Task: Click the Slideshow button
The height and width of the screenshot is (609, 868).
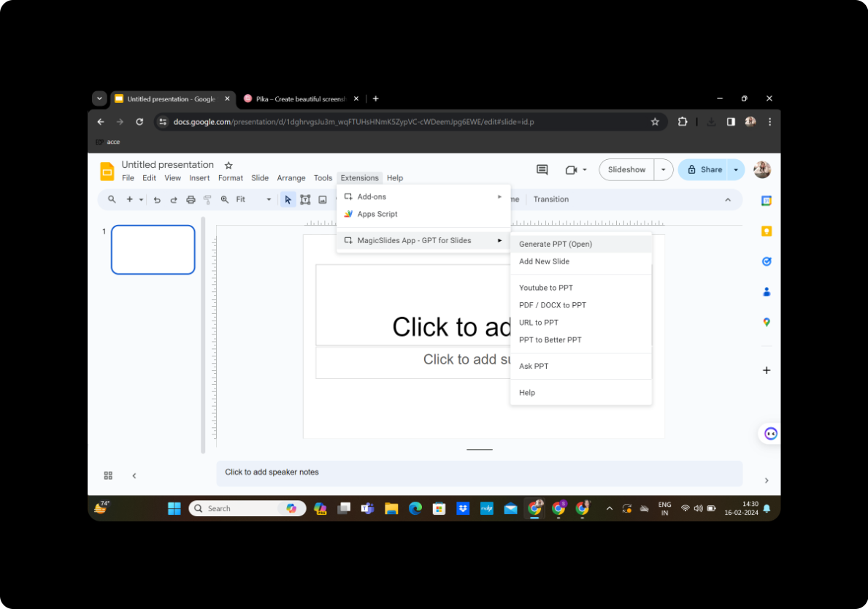Action: point(626,170)
